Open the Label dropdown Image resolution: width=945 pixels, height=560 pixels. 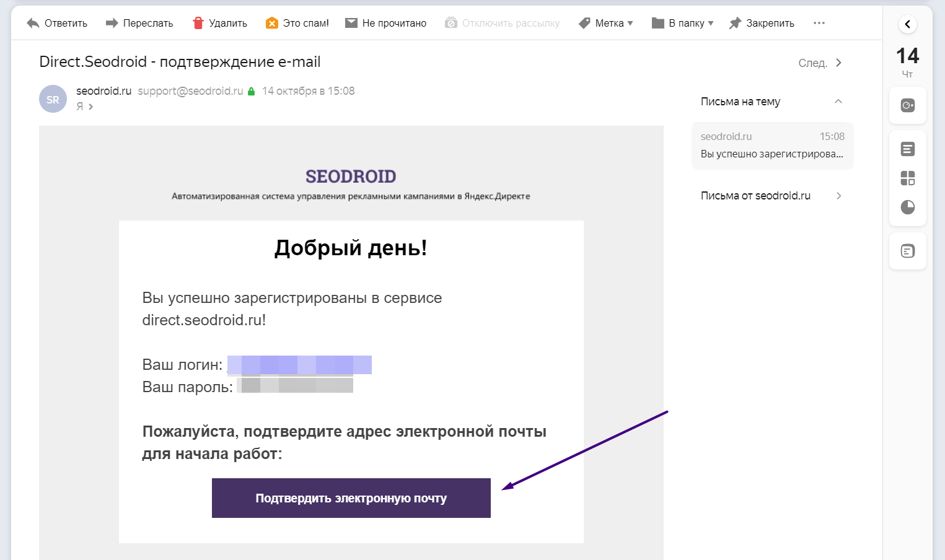pyautogui.click(x=605, y=23)
